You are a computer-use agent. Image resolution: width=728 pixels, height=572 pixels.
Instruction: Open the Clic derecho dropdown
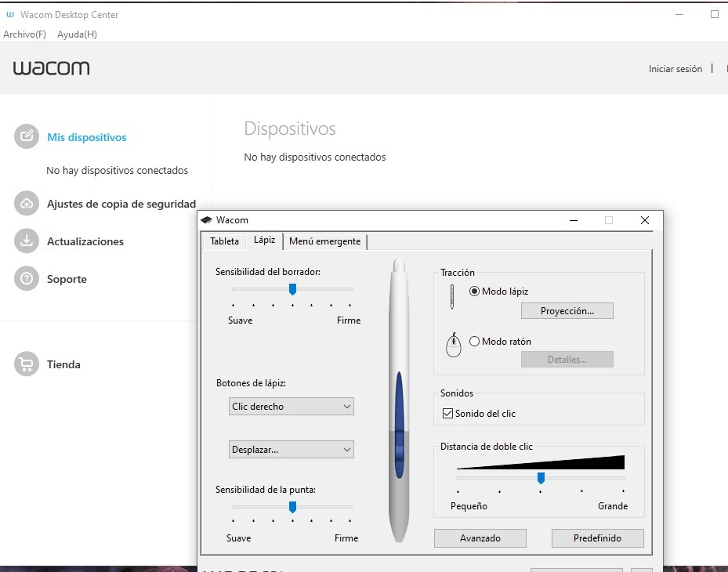coord(291,406)
